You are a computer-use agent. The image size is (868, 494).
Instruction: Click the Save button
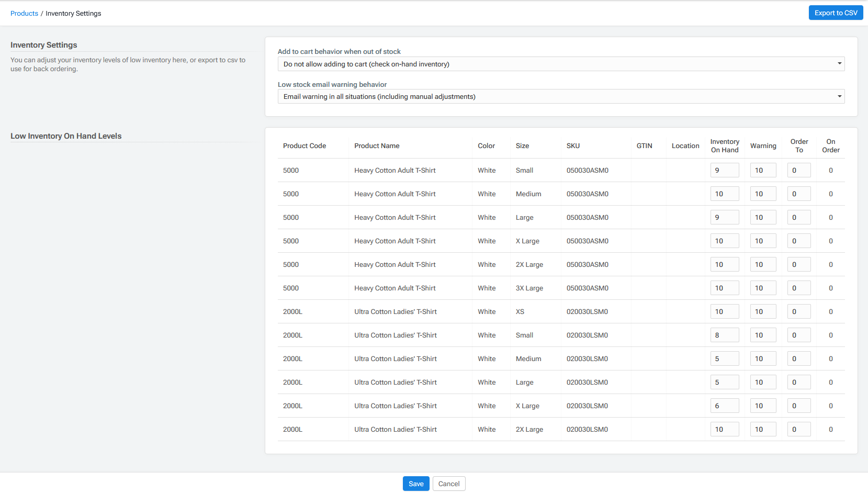(416, 484)
